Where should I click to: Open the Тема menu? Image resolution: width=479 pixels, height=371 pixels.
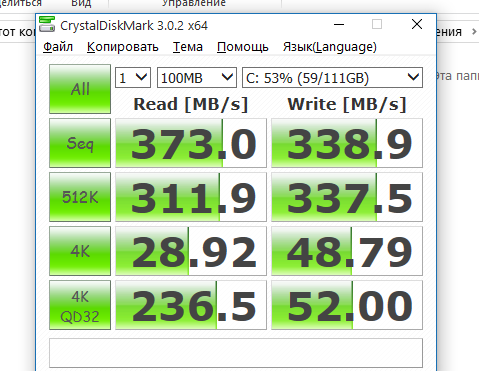pyautogui.click(x=188, y=47)
